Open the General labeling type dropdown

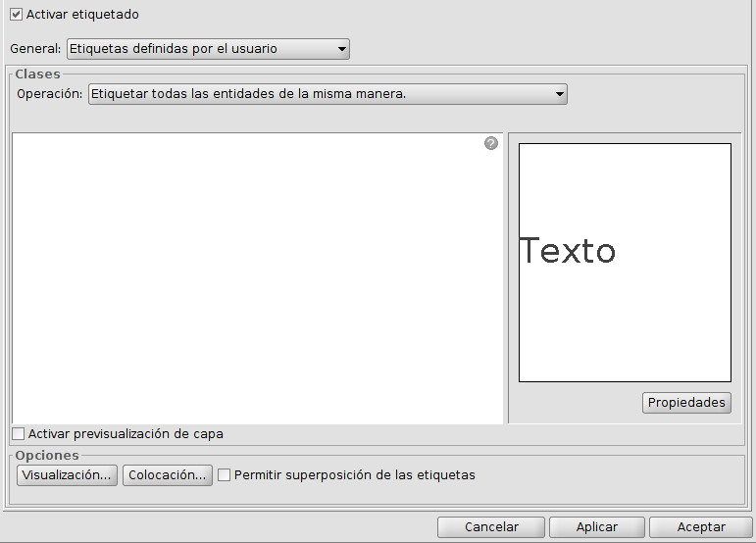click(x=208, y=49)
